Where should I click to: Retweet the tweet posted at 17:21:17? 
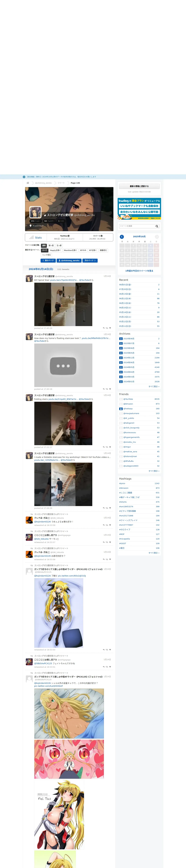click(x=107, y=447)
